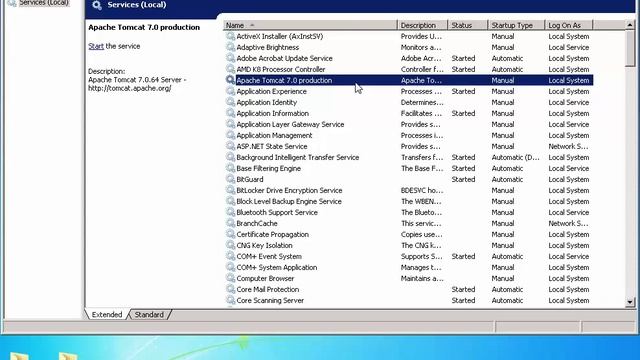Click the gear icon beside COM+ Event System

pos(230,256)
